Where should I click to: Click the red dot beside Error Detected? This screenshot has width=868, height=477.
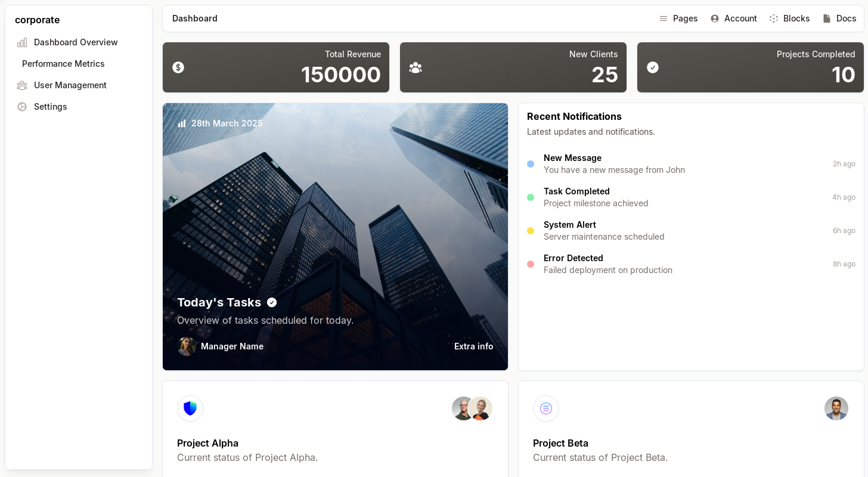pos(531,264)
